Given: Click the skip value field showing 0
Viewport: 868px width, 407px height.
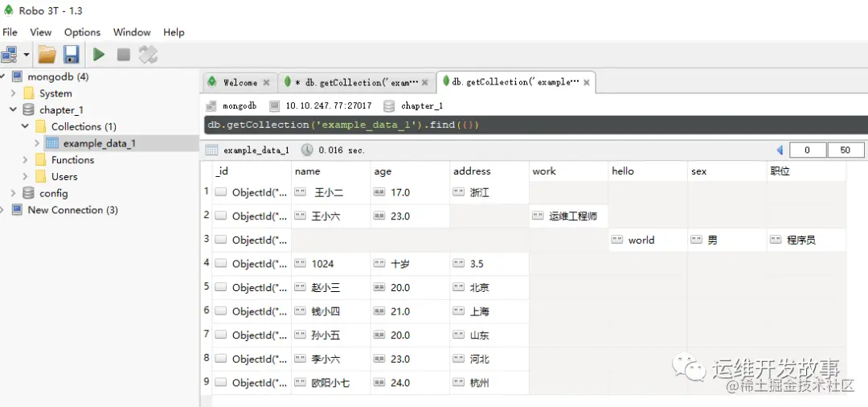Looking at the screenshot, I should (x=808, y=150).
